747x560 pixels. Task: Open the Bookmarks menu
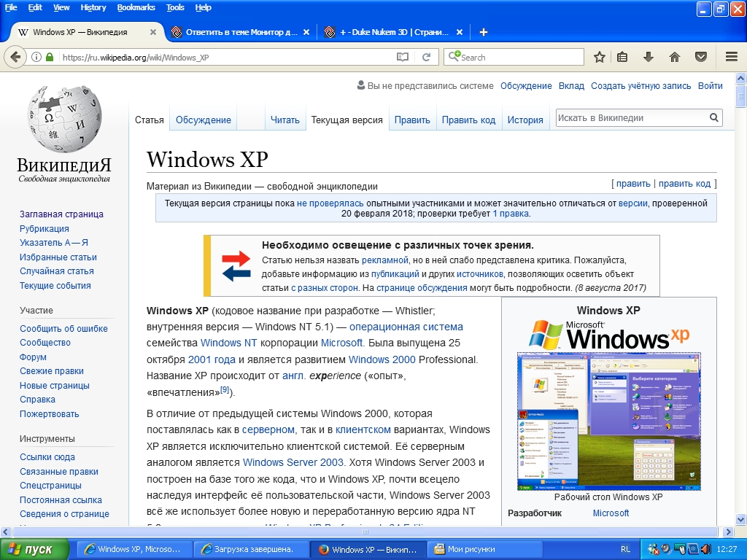[136, 7]
